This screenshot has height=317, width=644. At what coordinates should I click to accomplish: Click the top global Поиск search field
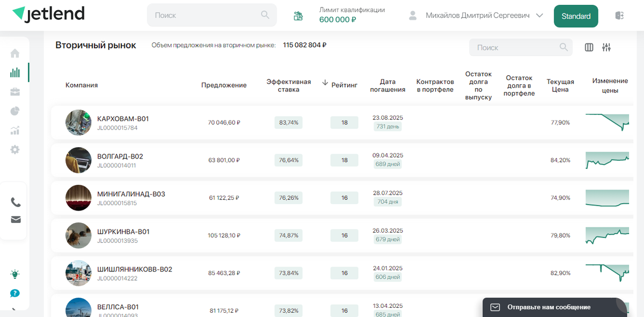click(x=207, y=15)
